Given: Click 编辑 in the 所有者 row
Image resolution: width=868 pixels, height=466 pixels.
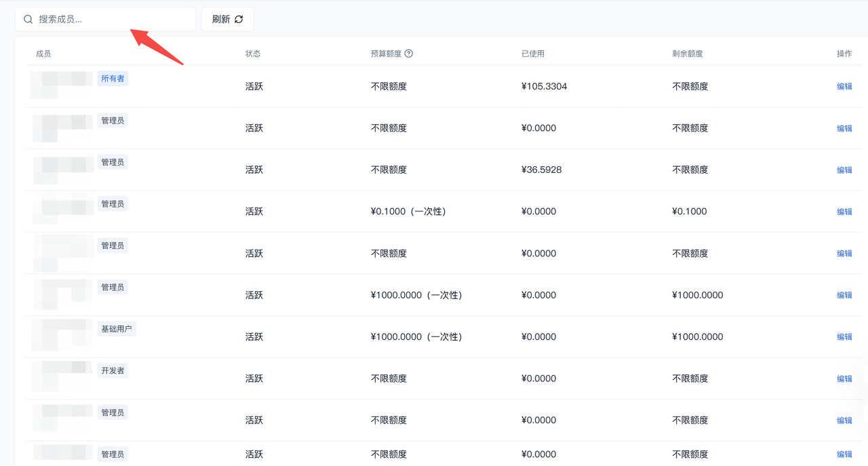Looking at the screenshot, I should pos(844,86).
